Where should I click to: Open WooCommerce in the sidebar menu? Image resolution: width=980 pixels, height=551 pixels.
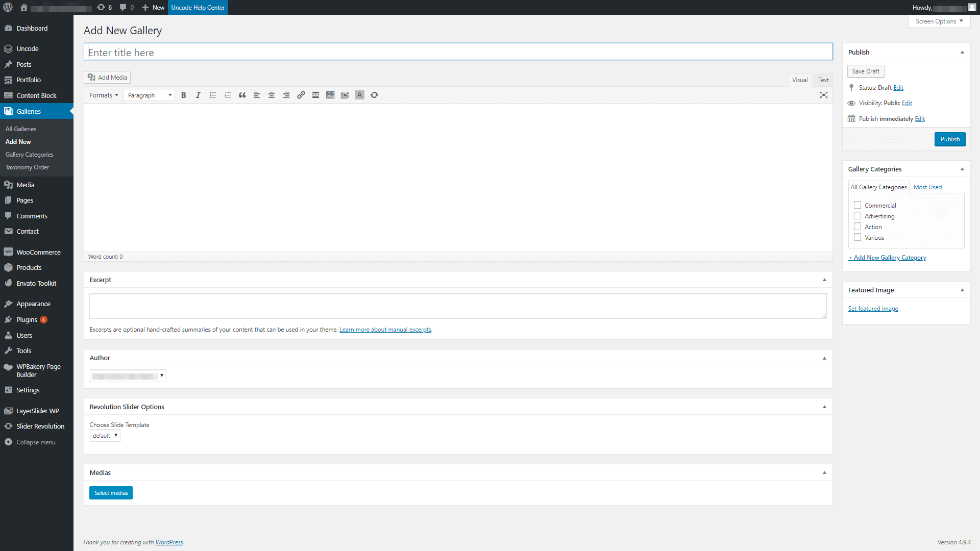pyautogui.click(x=37, y=252)
